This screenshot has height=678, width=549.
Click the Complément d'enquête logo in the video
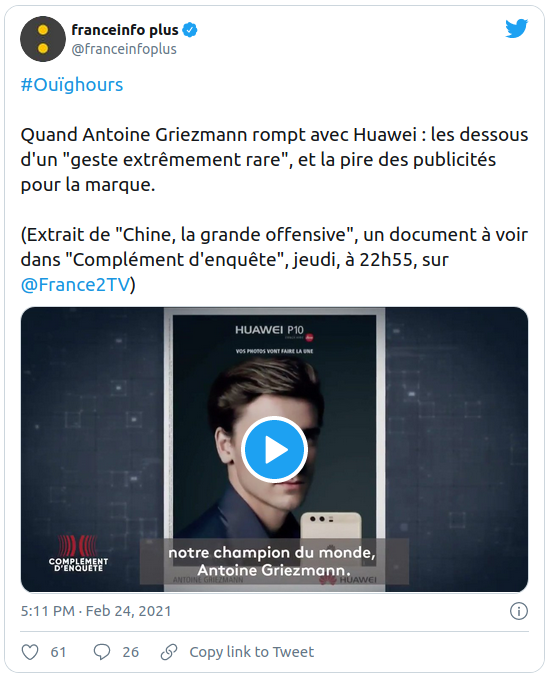[x=78, y=553]
